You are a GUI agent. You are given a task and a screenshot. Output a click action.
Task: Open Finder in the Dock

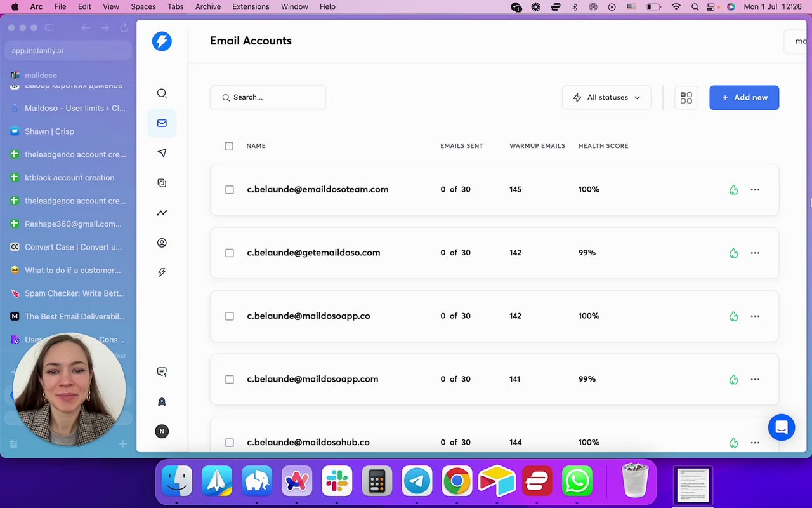point(177,481)
